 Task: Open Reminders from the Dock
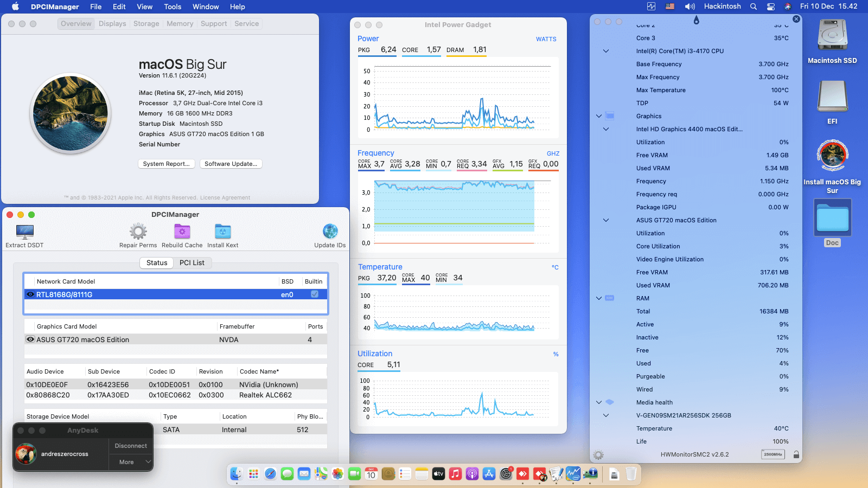(405, 474)
